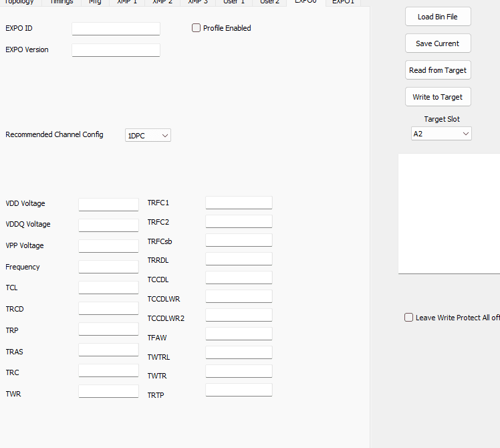
Task: Select the Frequency input box
Action: (x=108, y=267)
